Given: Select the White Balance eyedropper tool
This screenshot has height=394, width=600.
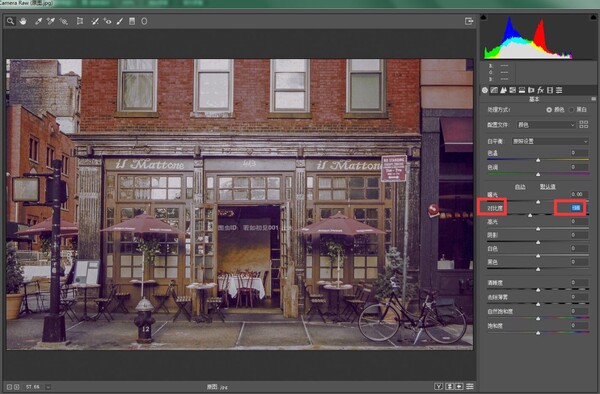Looking at the screenshot, I should coord(38,21).
